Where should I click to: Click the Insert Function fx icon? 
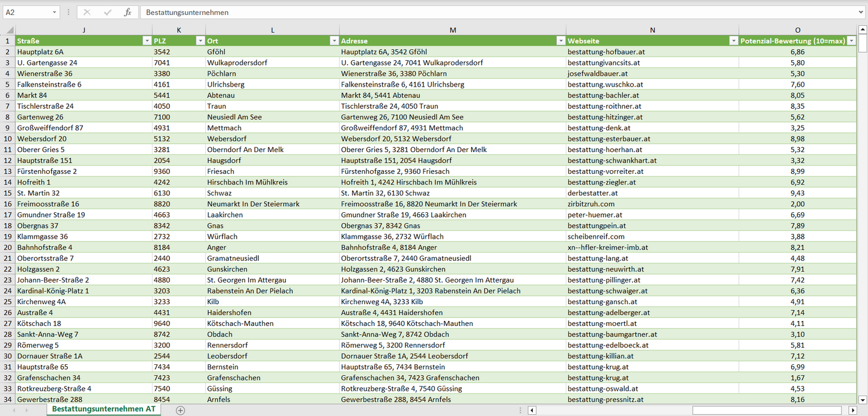tap(127, 12)
